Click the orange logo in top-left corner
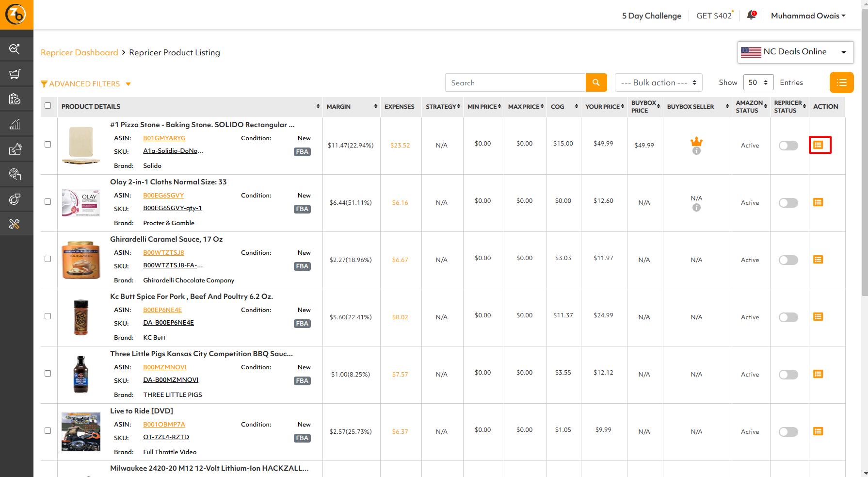This screenshot has height=477, width=868. pos(16,15)
